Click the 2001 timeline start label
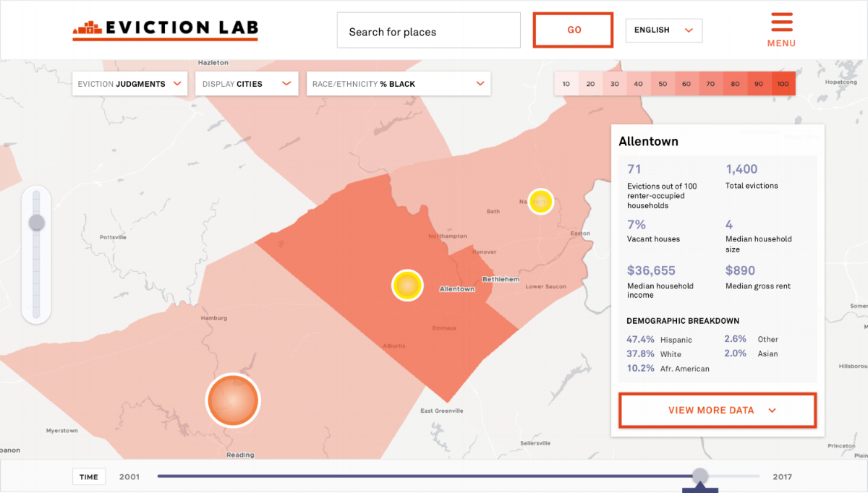 (x=129, y=477)
